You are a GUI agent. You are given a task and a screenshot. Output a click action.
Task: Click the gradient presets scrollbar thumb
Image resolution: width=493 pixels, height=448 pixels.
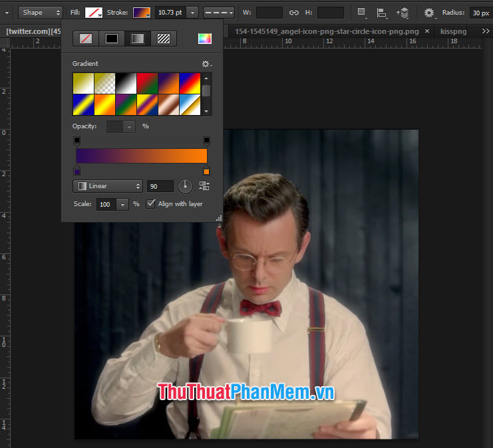(206, 91)
